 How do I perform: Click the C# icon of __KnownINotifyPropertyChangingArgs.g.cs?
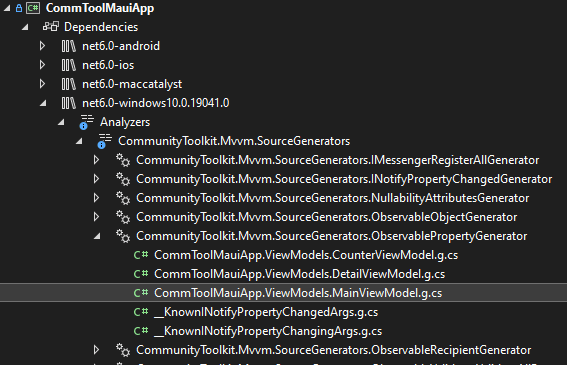141,331
